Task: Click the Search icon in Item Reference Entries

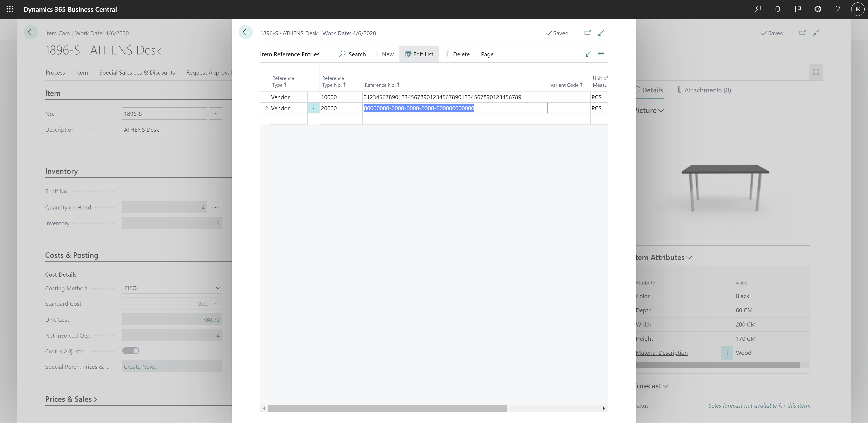Action: pyautogui.click(x=343, y=54)
